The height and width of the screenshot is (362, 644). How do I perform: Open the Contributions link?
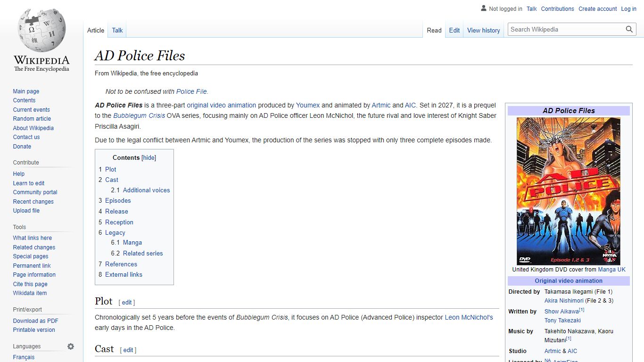pyautogui.click(x=558, y=9)
